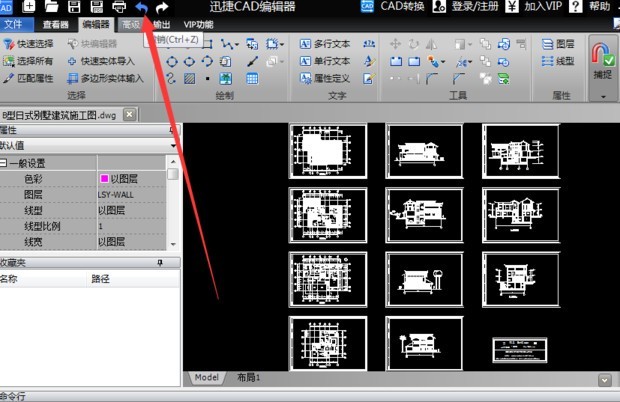Pin the 收藏夹 panel
620x402 pixels.
(x=160, y=263)
